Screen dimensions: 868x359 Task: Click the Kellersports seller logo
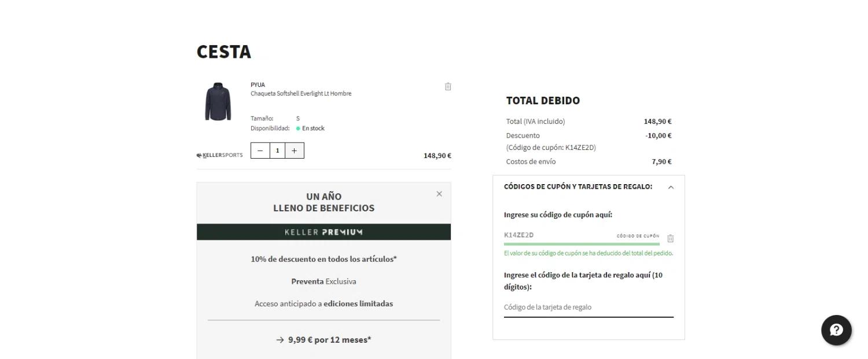click(220, 155)
